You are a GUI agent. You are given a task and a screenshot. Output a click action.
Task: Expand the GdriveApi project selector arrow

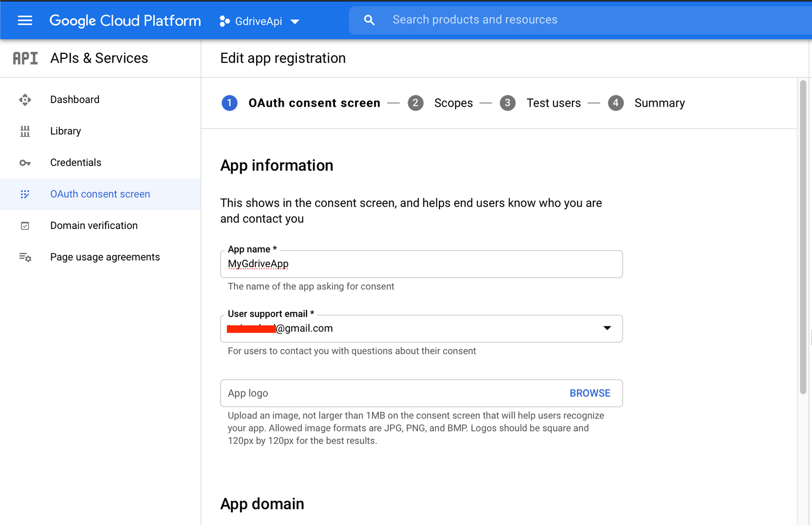pos(295,21)
